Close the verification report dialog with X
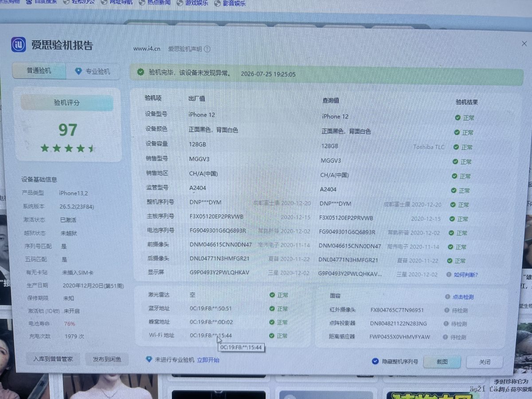532x399 pixels. click(524, 43)
